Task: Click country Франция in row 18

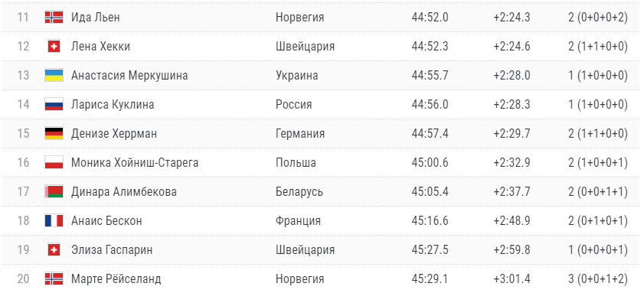Action: pos(298,221)
